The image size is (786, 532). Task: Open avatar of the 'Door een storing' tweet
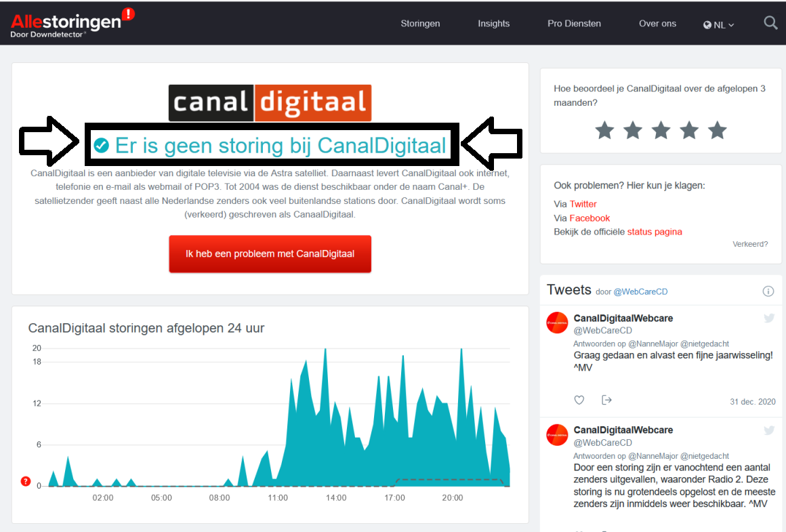click(x=557, y=434)
